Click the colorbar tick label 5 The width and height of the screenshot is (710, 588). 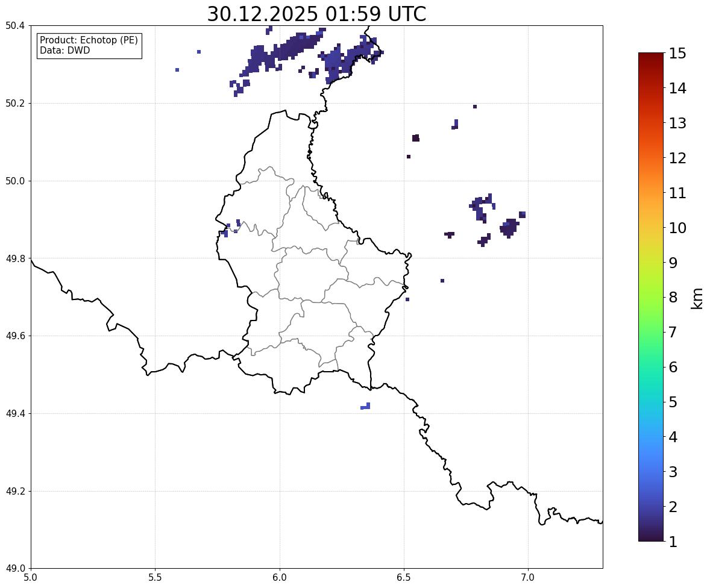point(673,402)
